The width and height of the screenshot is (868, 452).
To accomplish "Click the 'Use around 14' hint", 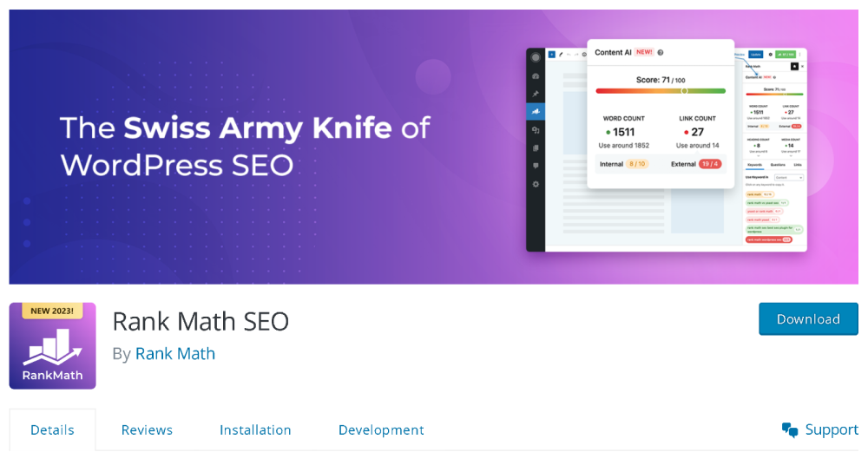I will [698, 146].
